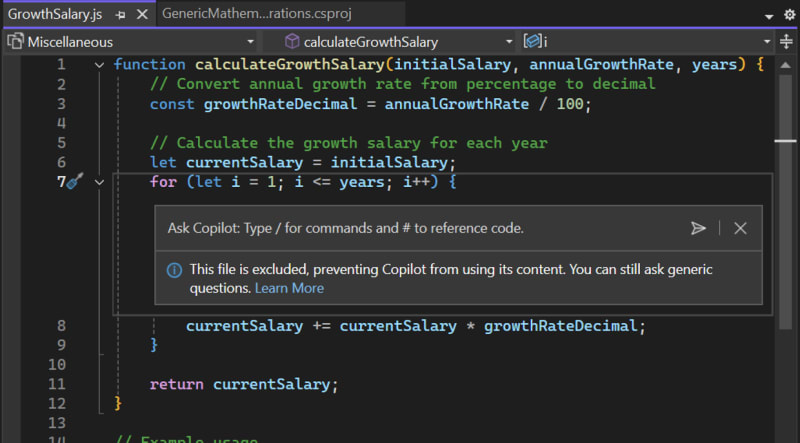Type in the Ask Copilot input field
The height and width of the screenshot is (443, 800).
click(x=420, y=228)
